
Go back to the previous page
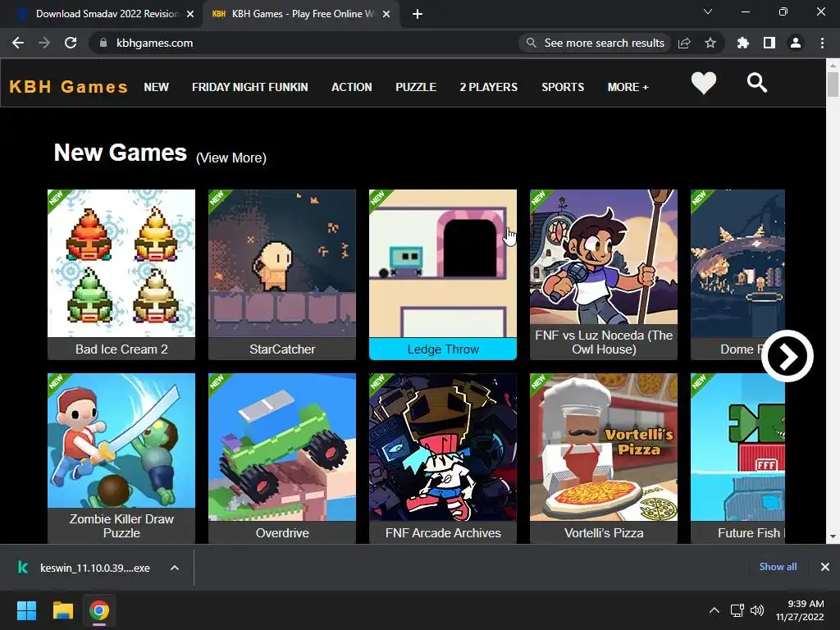(x=18, y=43)
